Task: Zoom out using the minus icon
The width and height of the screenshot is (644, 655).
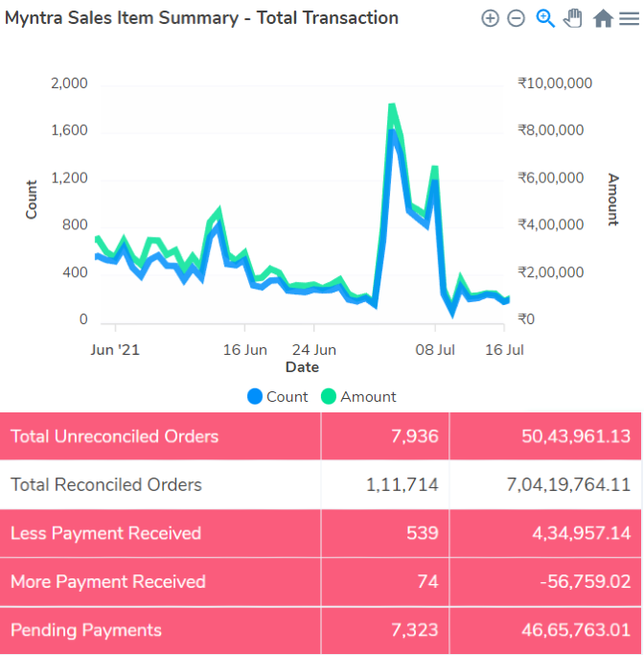Action: pyautogui.click(x=516, y=18)
